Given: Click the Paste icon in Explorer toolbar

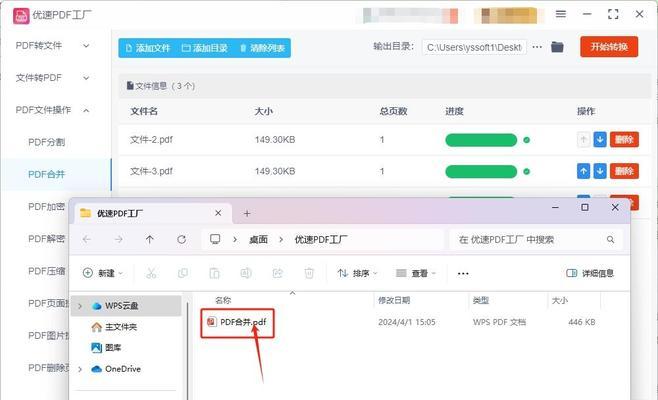Looking at the screenshot, I should 214,273.
